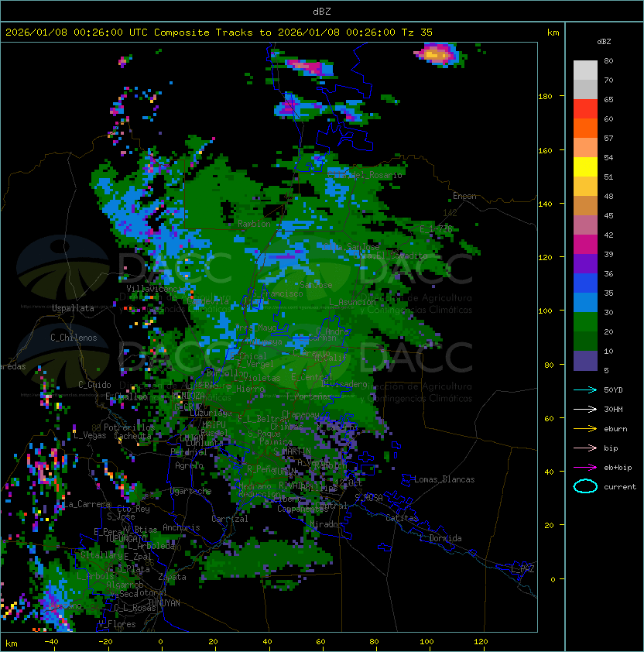Click the 'Rambion' map label
Image resolution: width=644 pixels, height=652 pixels.
pos(254,224)
